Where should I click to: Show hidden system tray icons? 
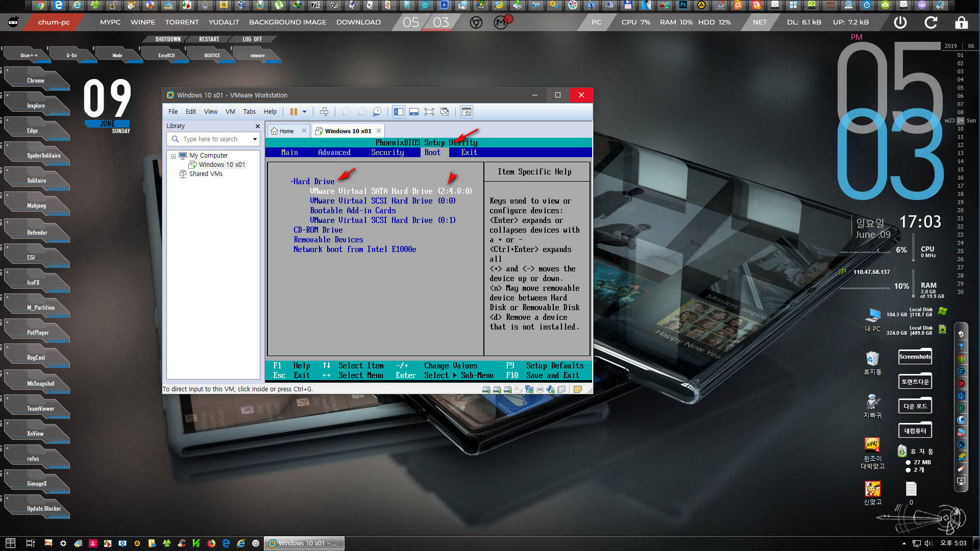point(904,543)
